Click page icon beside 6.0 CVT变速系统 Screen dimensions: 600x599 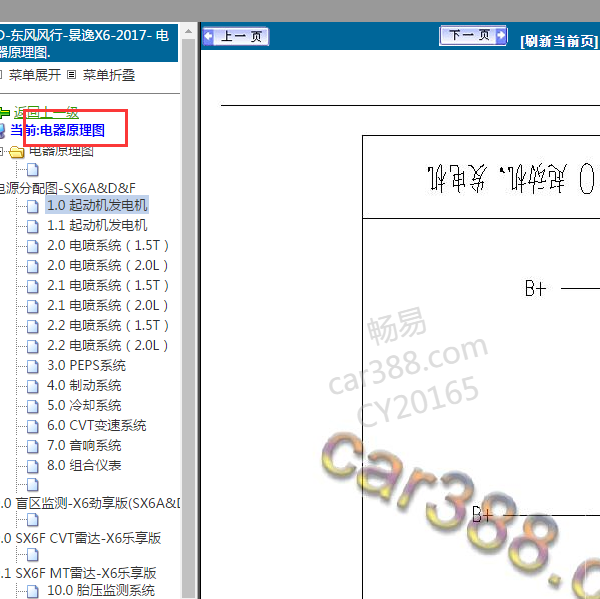pyautogui.click(x=33, y=426)
